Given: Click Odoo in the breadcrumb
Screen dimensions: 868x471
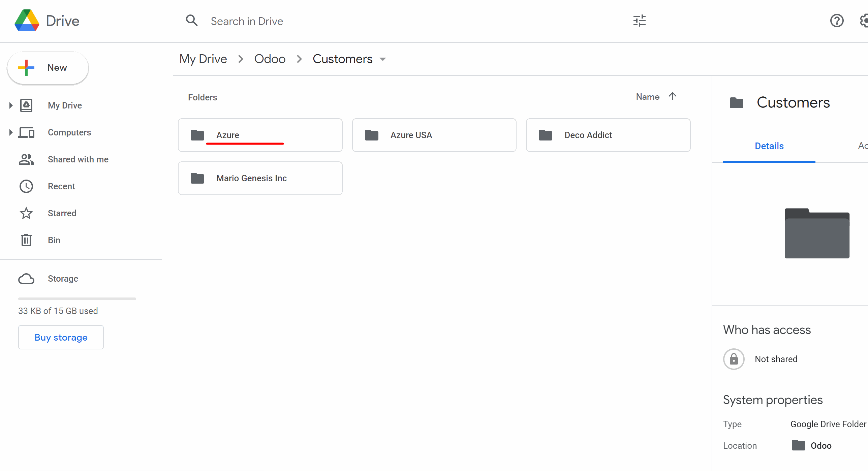Looking at the screenshot, I should [x=270, y=59].
